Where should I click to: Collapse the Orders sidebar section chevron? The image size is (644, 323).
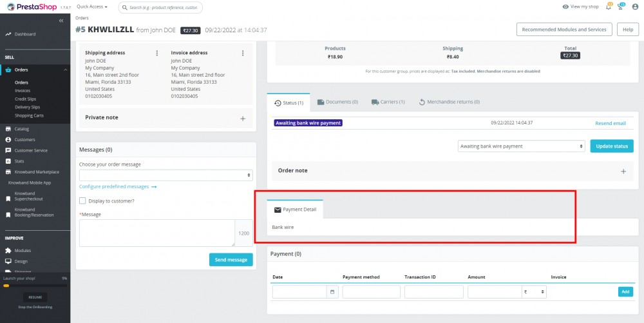coord(65,70)
